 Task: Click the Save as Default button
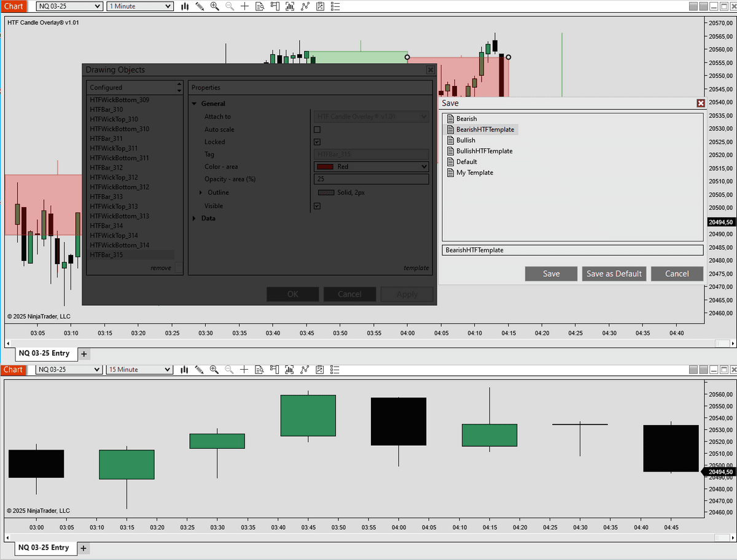click(614, 274)
